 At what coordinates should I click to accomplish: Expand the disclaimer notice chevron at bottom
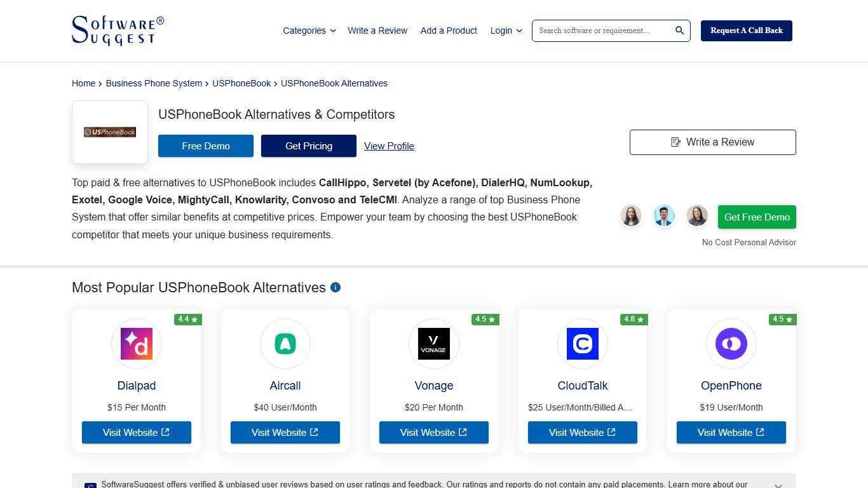pos(778,485)
